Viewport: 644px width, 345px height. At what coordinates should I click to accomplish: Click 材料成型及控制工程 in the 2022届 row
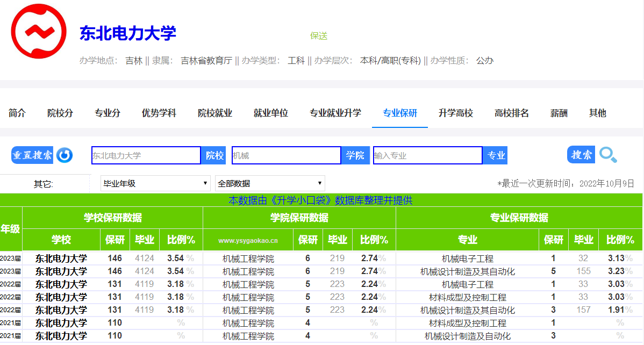coord(467,297)
